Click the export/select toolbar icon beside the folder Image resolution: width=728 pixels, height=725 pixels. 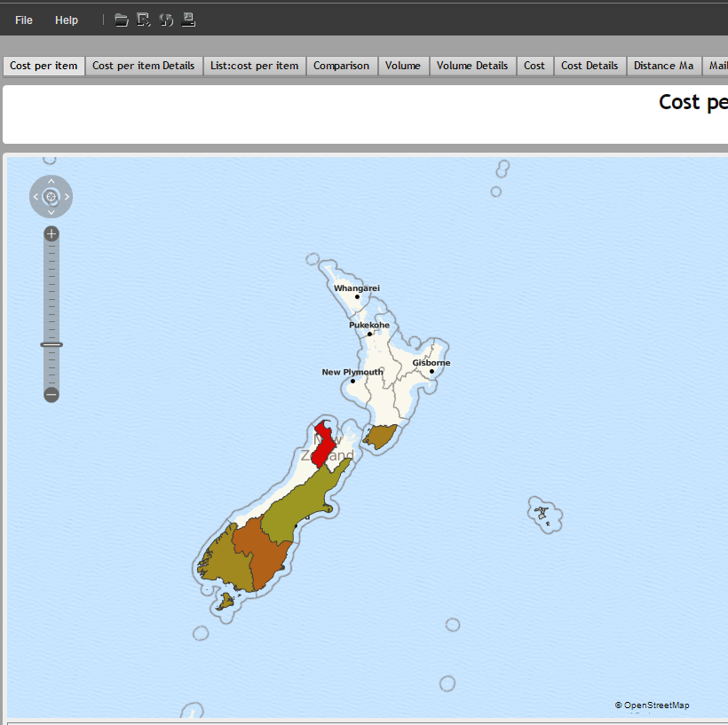click(x=143, y=20)
